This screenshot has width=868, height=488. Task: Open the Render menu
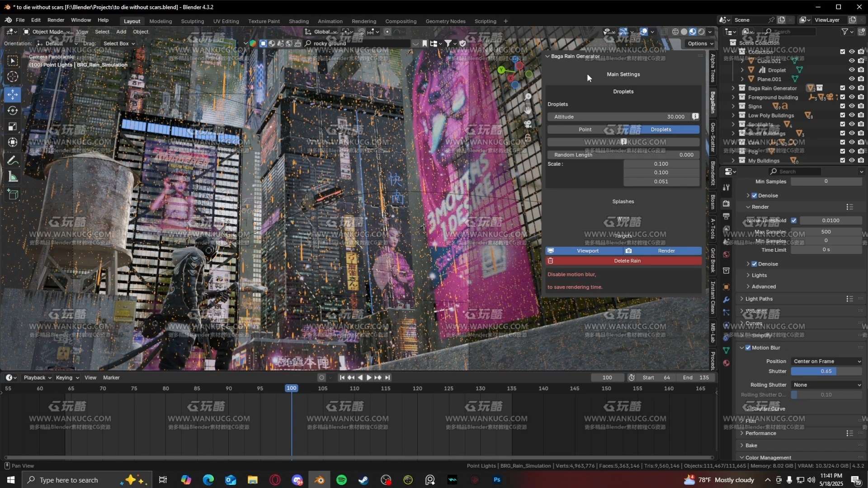point(56,20)
